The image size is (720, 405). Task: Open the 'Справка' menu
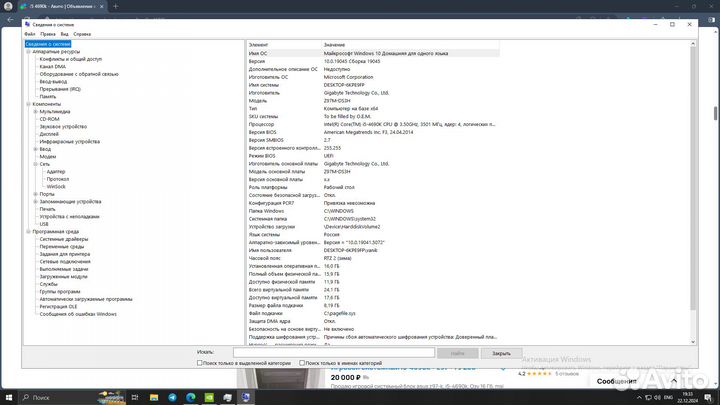click(x=82, y=34)
